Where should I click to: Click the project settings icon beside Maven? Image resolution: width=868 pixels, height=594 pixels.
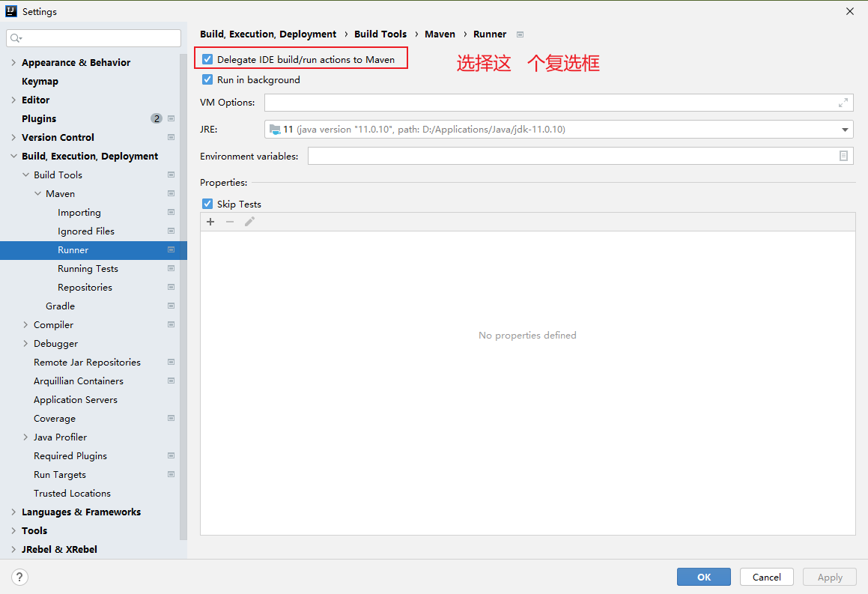[x=171, y=194]
